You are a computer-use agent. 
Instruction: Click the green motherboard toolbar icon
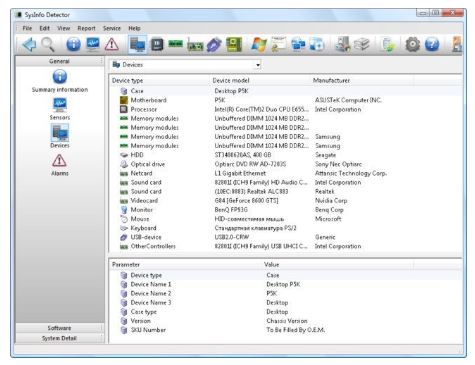point(234,44)
